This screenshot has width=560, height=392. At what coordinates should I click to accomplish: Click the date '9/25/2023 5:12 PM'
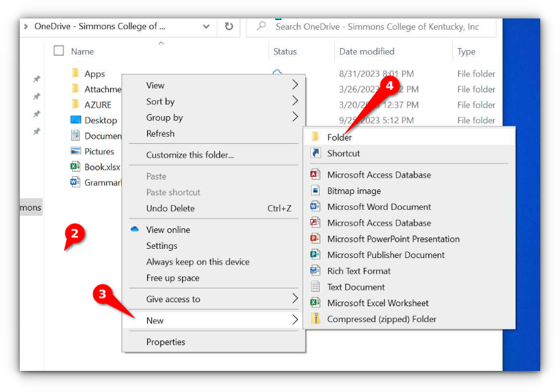(x=376, y=120)
